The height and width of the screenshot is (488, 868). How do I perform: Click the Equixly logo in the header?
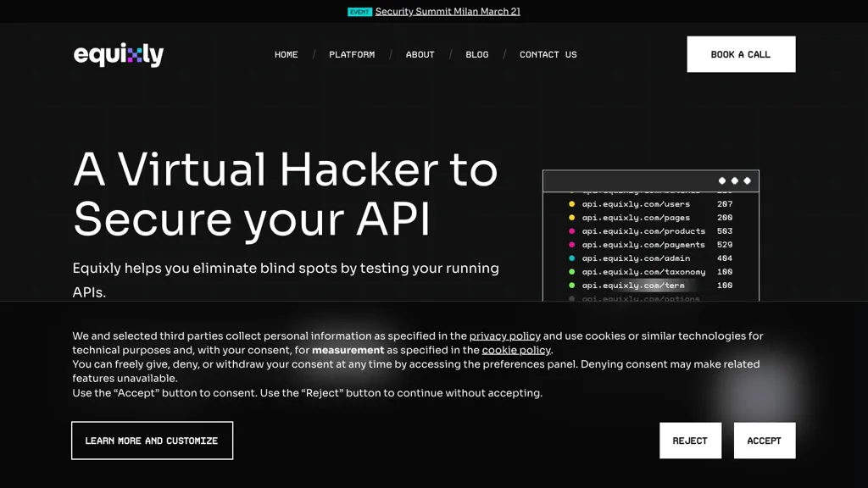(119, 54)
